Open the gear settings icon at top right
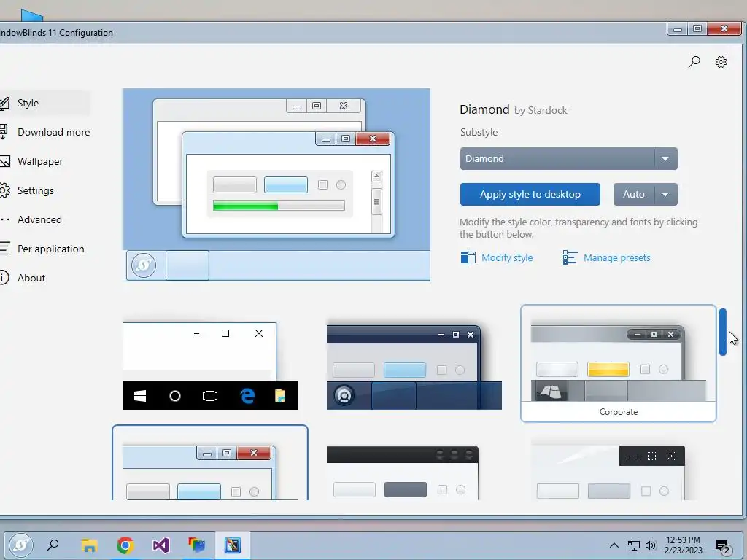Screen dimensions: 747x560 (x=721, y=62)
